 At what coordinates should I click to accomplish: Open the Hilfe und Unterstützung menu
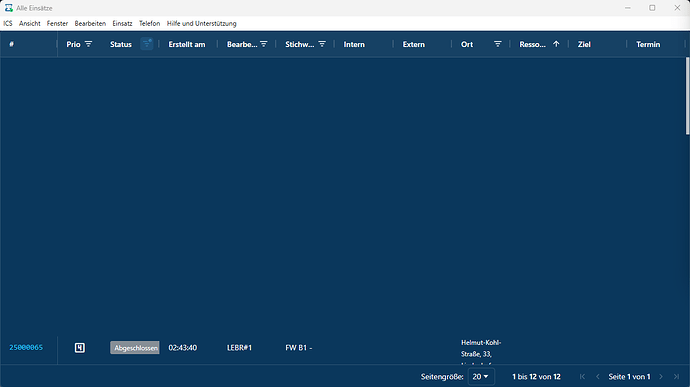click(202, 23)
